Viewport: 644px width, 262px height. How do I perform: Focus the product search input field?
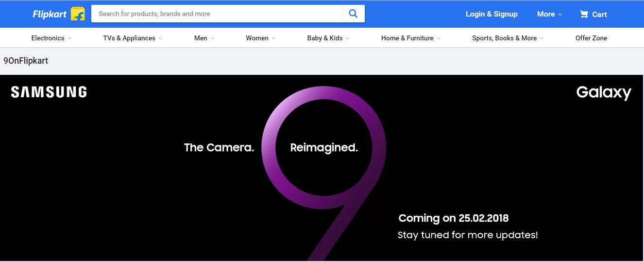click(217, 14)
